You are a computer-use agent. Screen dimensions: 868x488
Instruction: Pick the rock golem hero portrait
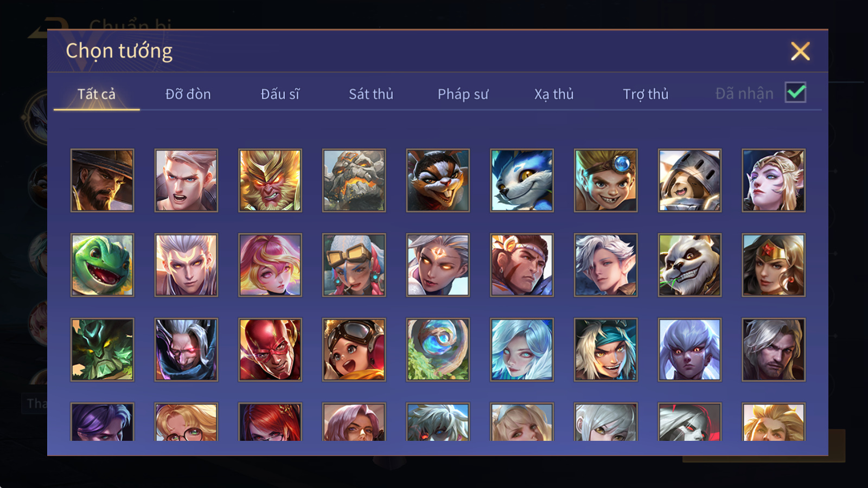pos(354,181)
